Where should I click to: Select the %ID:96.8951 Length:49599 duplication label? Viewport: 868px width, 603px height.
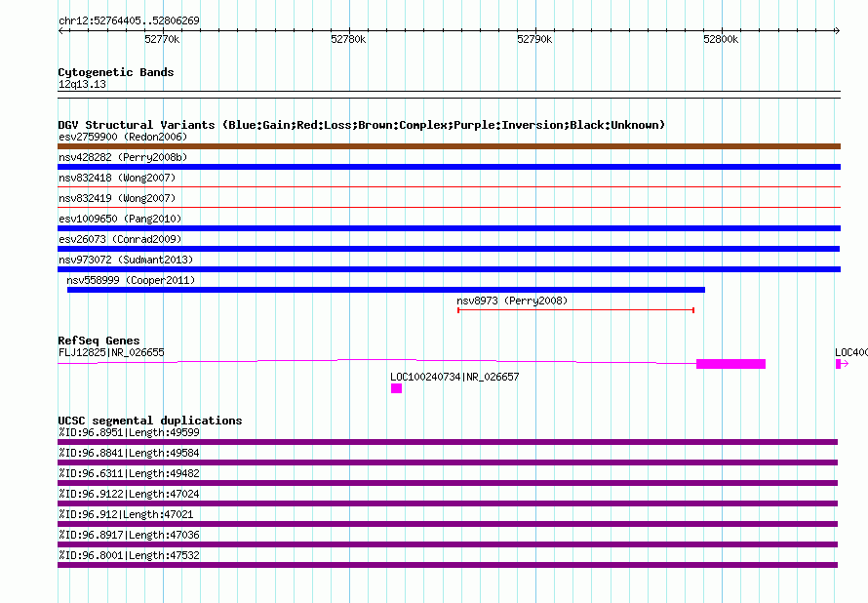129,432
